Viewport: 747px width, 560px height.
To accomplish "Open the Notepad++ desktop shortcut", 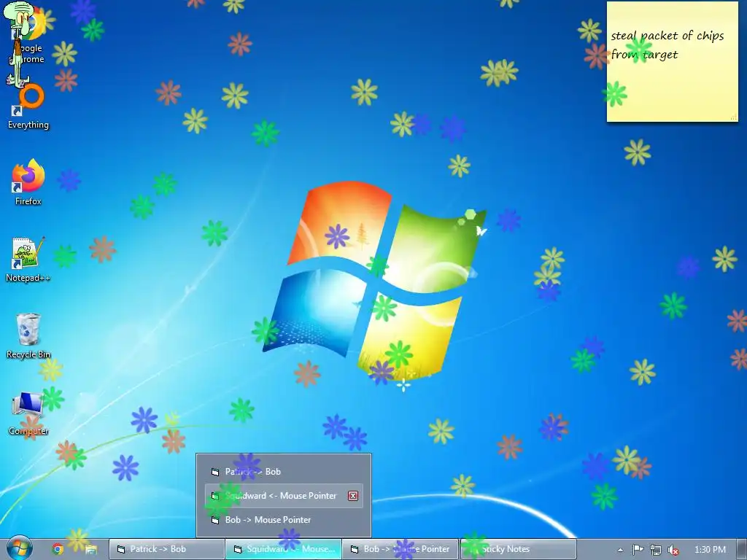I will (x=28, y=260).
